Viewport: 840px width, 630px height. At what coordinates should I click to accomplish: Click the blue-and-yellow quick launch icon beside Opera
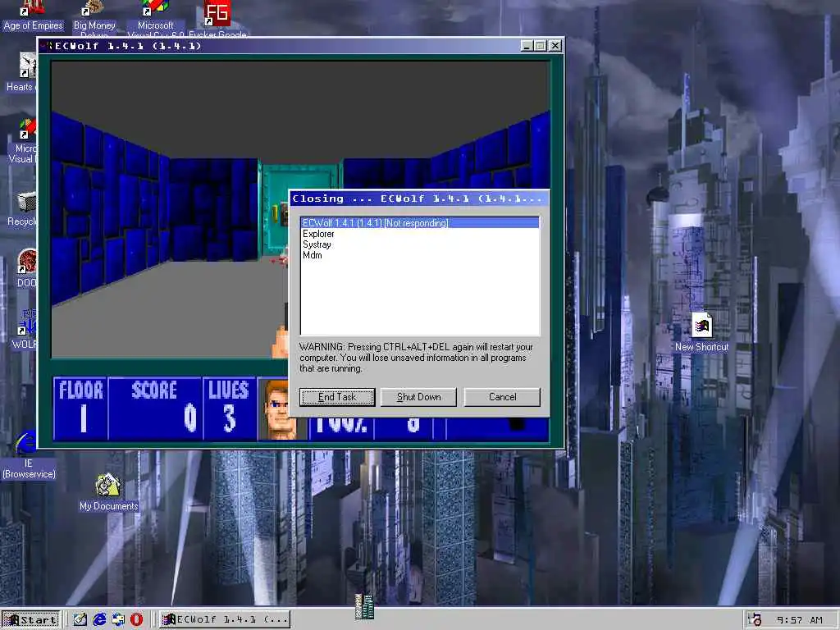click(118, 620)
